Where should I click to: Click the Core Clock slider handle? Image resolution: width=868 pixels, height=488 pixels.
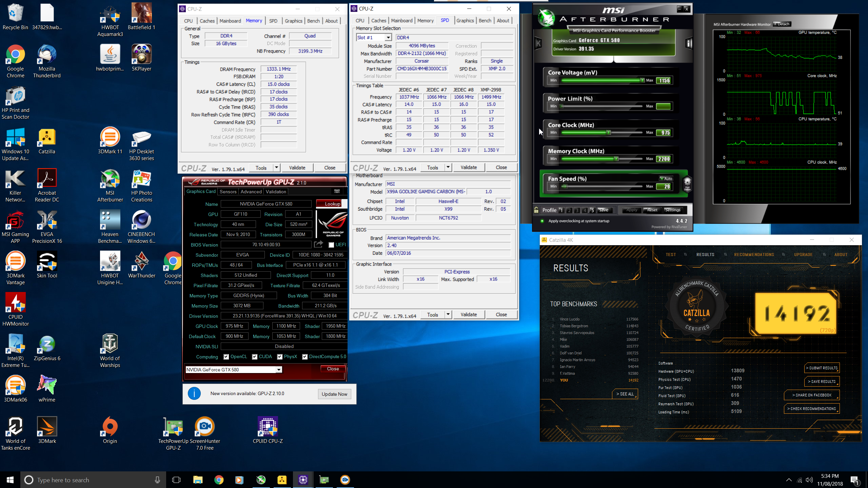point(609,132)
